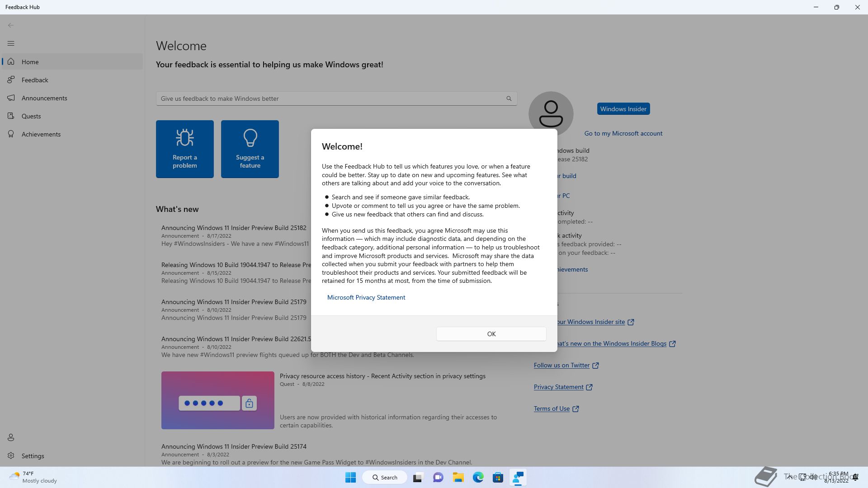The height and width of the screenshot is (488, 868).
Task: Click the account person icon in sidebar
Action: pyautogui.click(x=11, y=437)
